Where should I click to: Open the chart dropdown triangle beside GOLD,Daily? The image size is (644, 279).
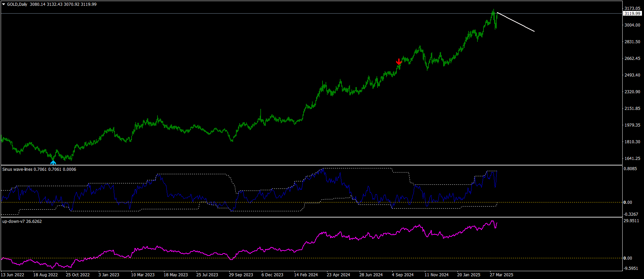3,4
